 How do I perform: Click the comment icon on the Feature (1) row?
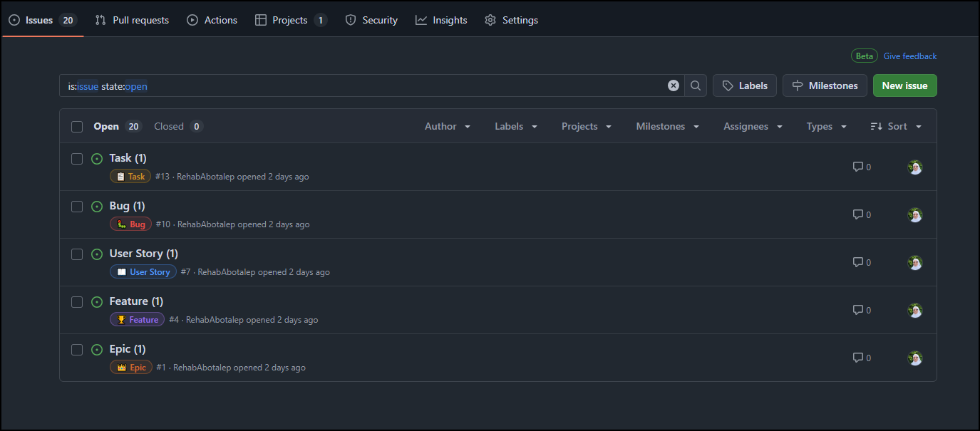(858, 310)
